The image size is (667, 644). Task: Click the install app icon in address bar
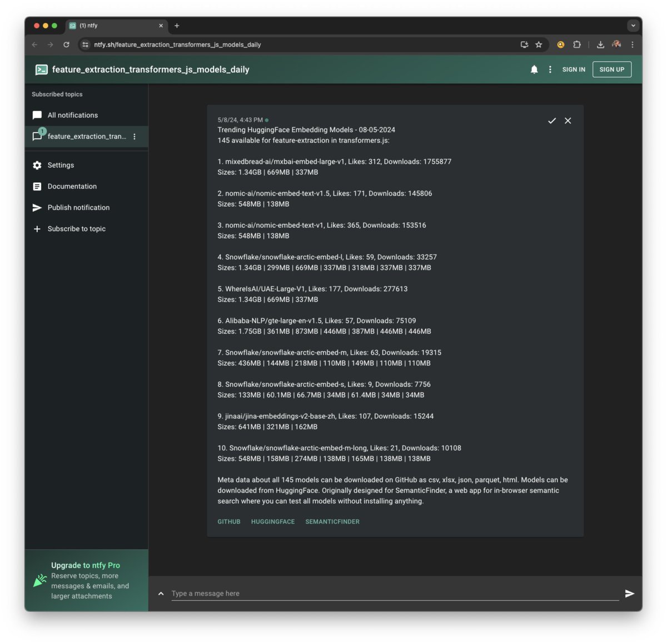click(x=524, y=44)
